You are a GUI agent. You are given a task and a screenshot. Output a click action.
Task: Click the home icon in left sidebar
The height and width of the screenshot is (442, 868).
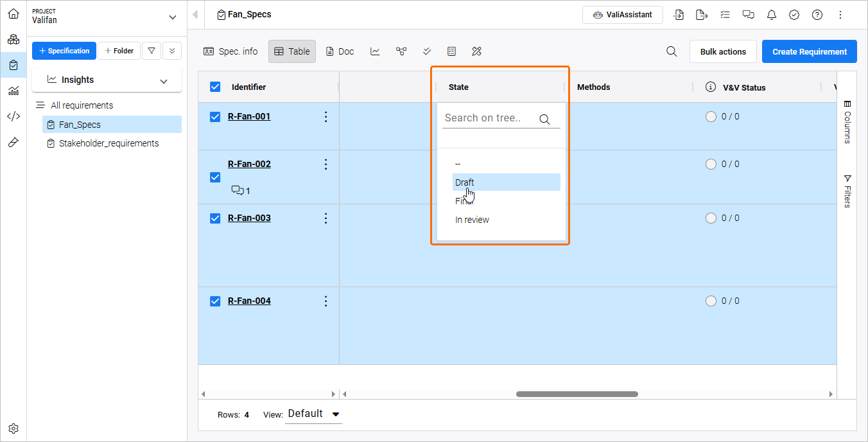coord(13,13)
